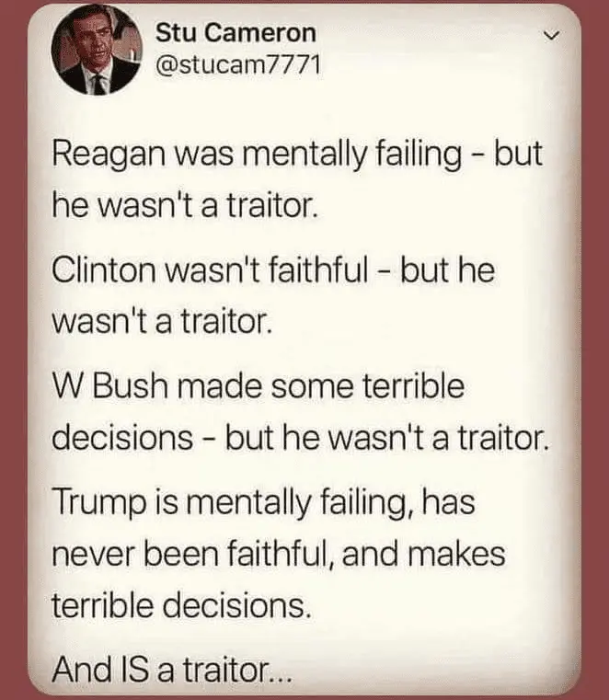The height and width of the screenshot is (700, 609).
Task: Click the line starting "decisions - but he"
Action: (299, 434)
